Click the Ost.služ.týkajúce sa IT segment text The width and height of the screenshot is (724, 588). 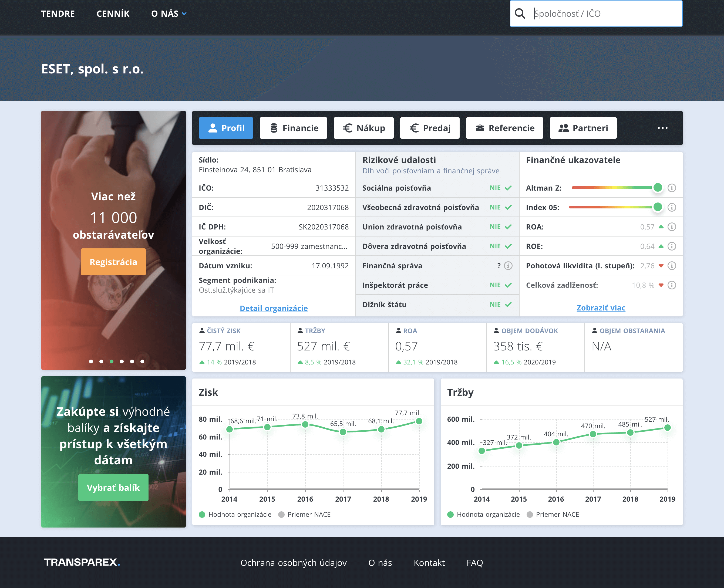(236, 290)
